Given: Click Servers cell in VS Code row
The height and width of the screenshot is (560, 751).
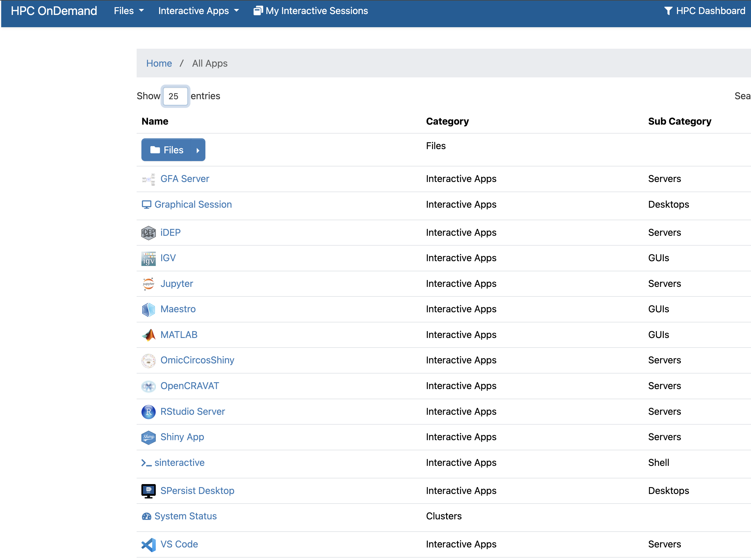Looking at the screenshot, I should click(x=665, y=545).
